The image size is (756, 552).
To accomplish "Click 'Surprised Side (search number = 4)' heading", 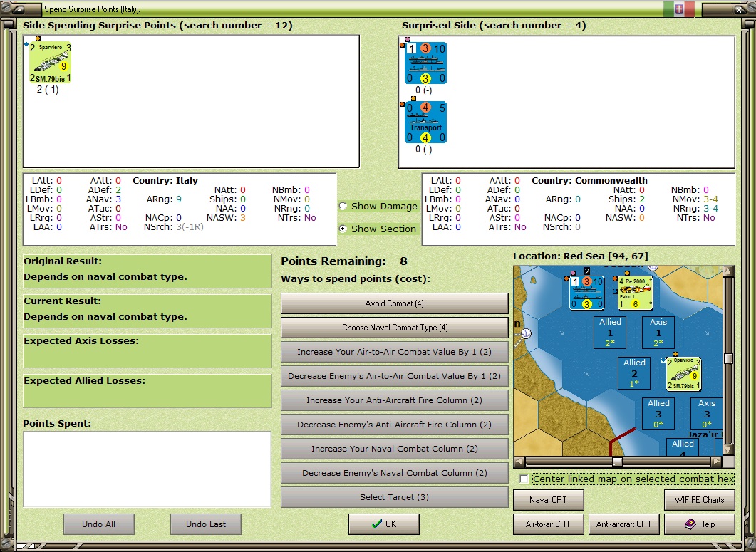I will pos(494,26).
